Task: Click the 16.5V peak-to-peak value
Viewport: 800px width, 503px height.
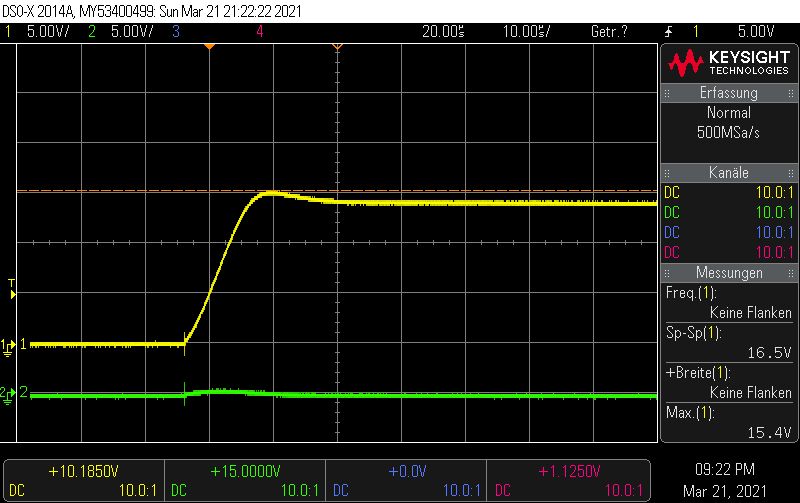Action: click(769, 353)
